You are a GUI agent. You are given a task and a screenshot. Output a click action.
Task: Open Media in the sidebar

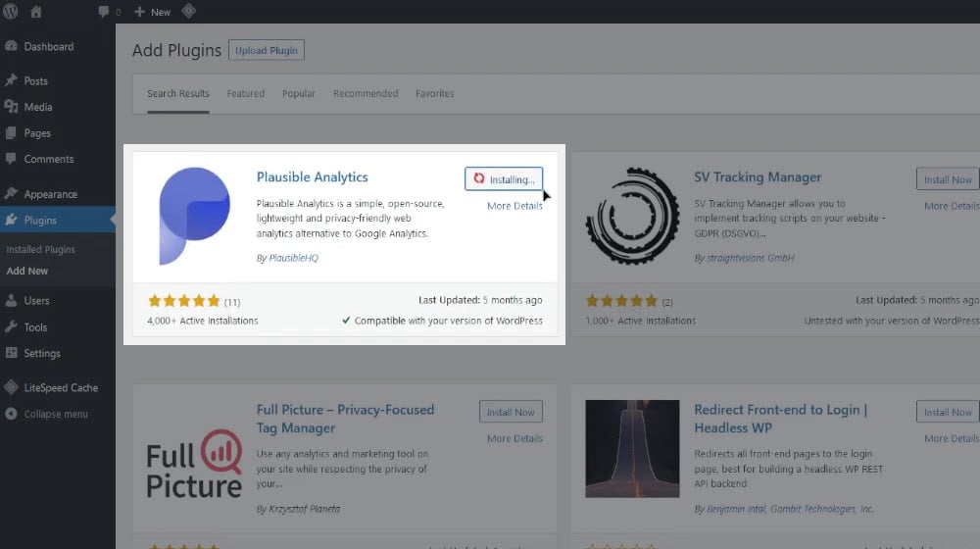tap(38, 107)
